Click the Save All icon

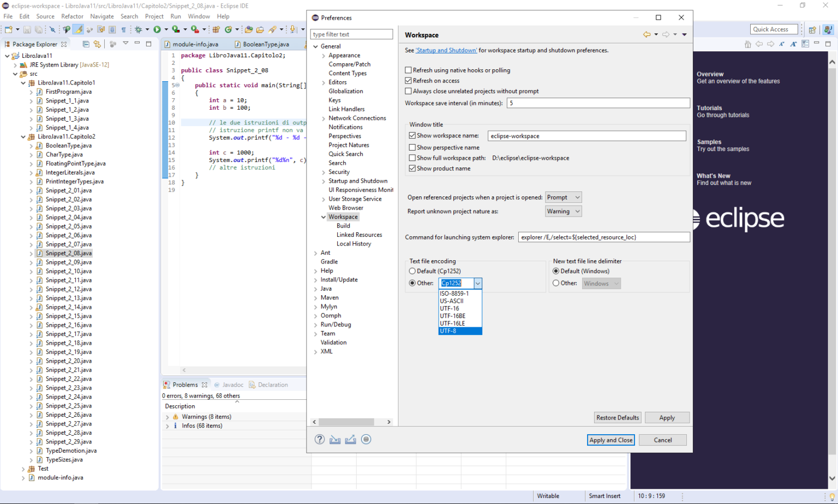click(39, 29)
